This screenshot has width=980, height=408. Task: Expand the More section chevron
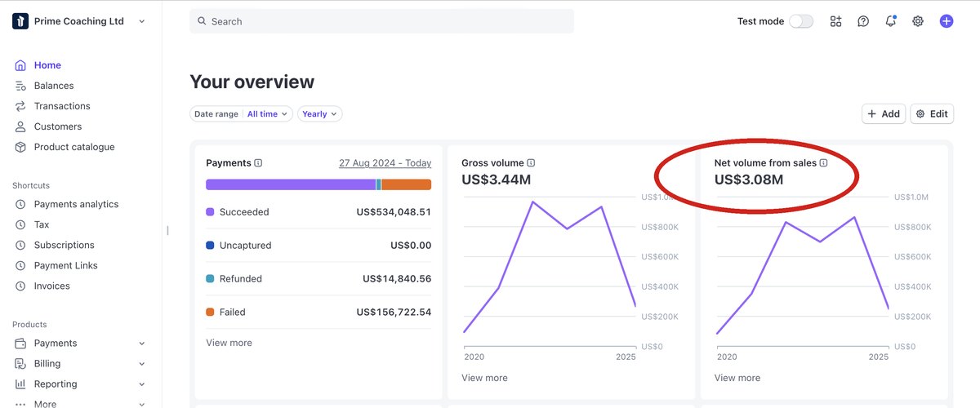142,403
